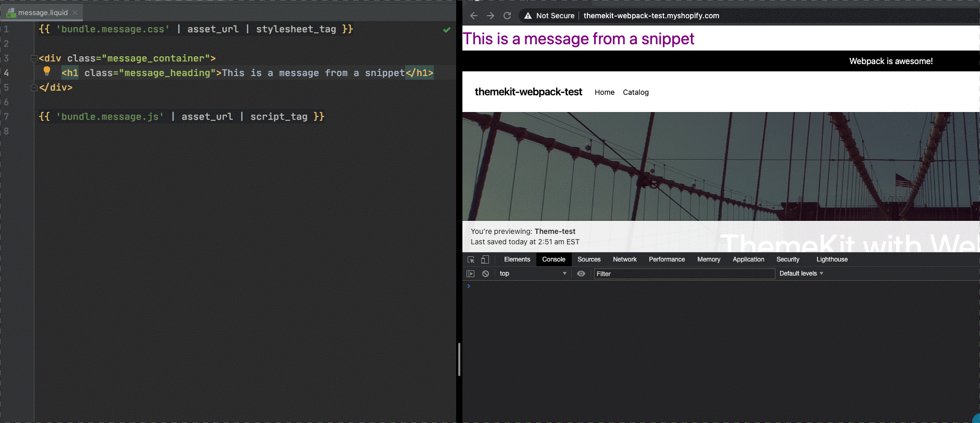The height and width of the screenshot is (423, 980).
Task: Collapse the div block fold marker on line 3
Action: 34,58
